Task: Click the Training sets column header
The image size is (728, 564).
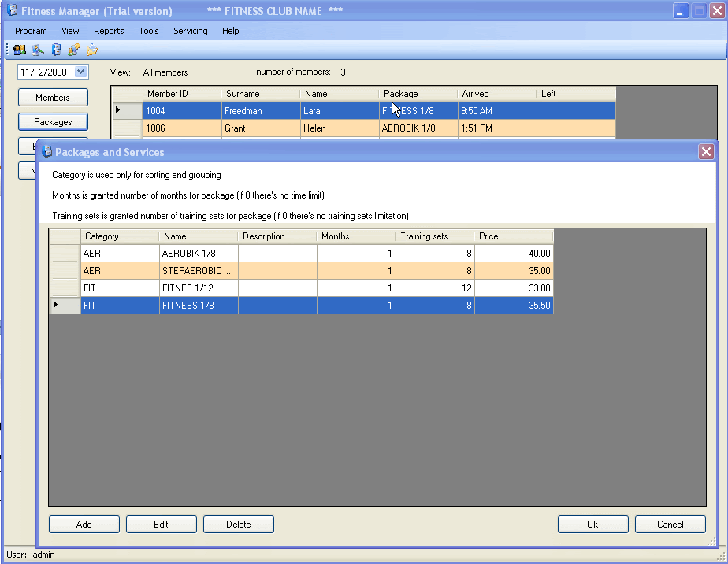Action: (435, 236)
